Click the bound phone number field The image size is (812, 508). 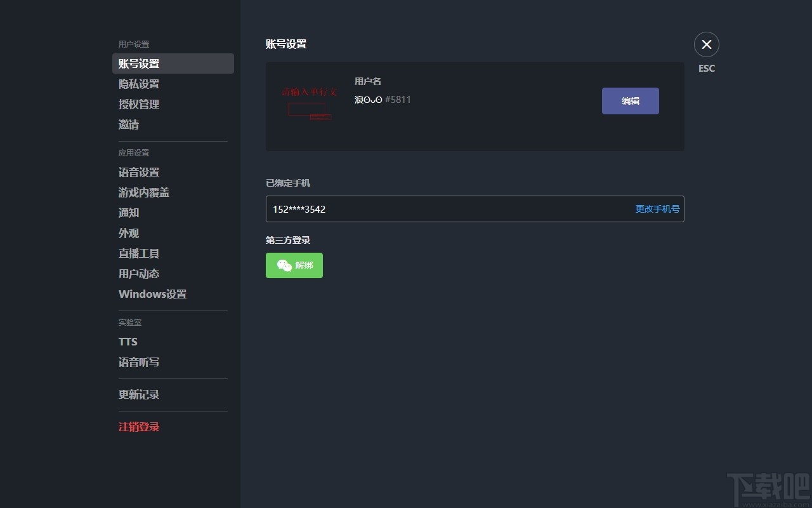click(475, 209)
